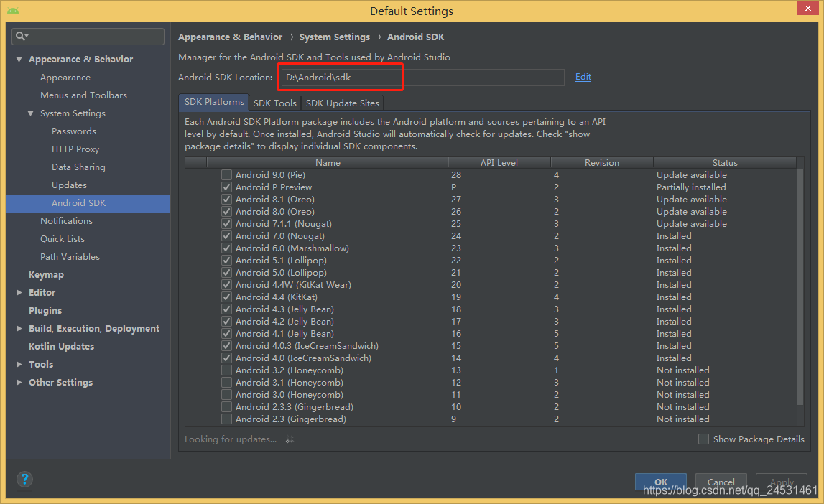Click 'Android 7.0 (Nougat)' row name
The width and height of the screenshot is (824, 504).
tap(279, 235)
